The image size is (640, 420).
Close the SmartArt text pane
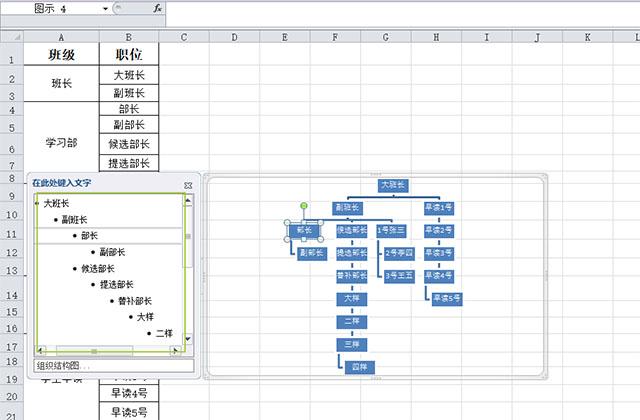point(188,185)
